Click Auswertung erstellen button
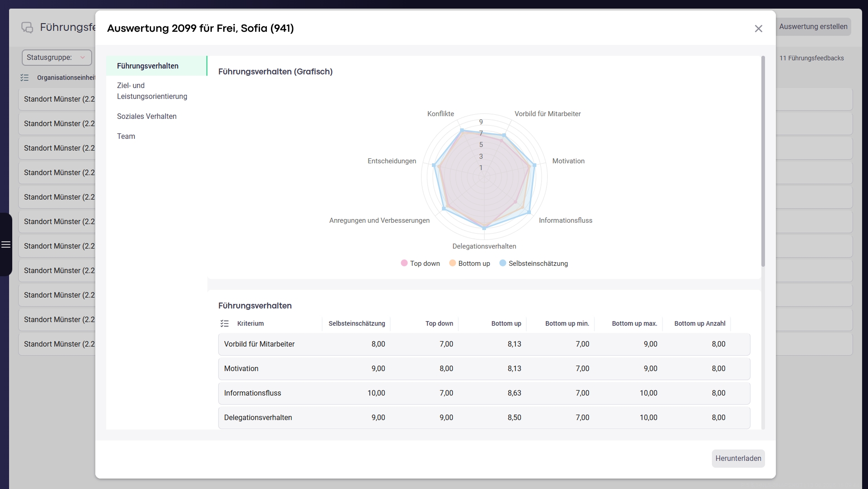The width and height of the screenshot is (868, 489). click(813, 27)
